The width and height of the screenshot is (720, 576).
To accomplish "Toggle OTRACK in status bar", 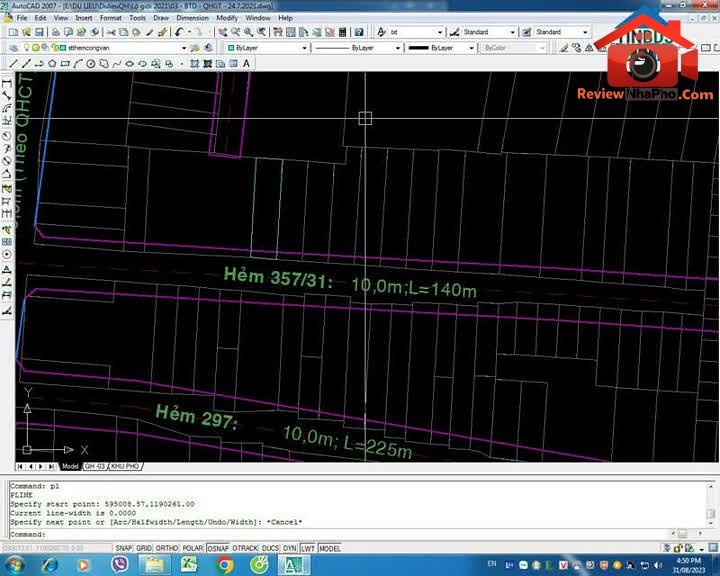I will click(x=245, y=548).
